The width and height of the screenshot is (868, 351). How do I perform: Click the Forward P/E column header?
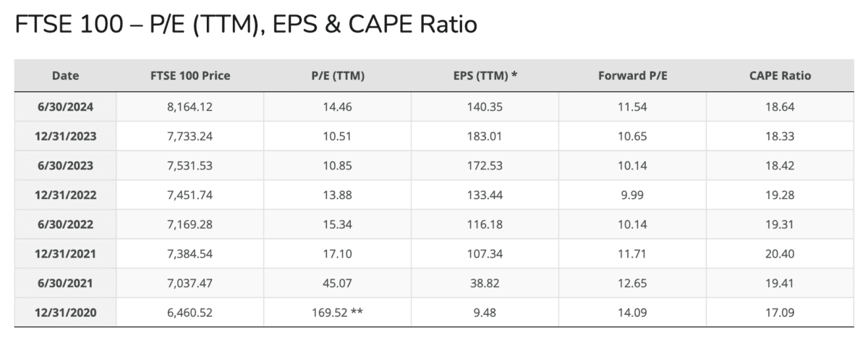(x=632, y=75)
